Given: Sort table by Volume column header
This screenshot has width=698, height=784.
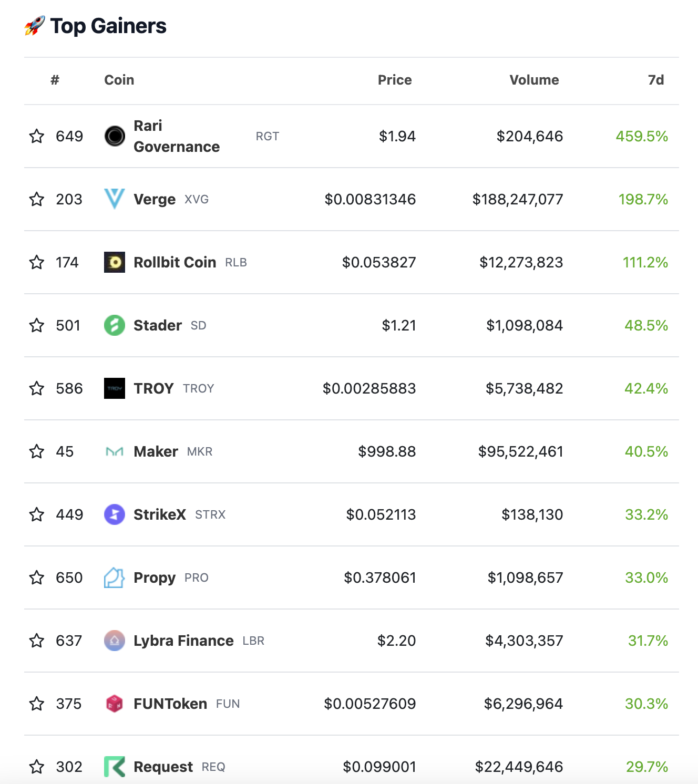Looking at the screenshot, I should tap(534, 80).
